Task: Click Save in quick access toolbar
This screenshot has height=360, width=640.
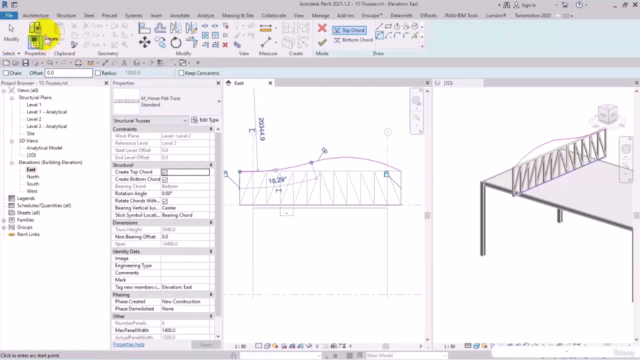Action: click(x=25, y=63)
